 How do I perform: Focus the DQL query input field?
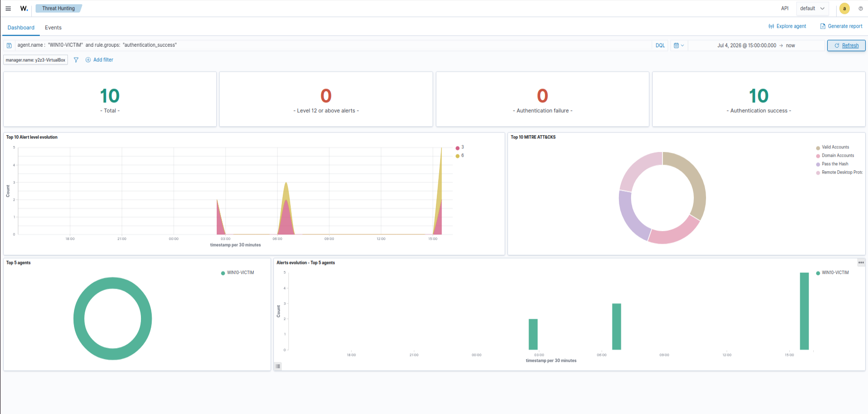tap(333, 45)
